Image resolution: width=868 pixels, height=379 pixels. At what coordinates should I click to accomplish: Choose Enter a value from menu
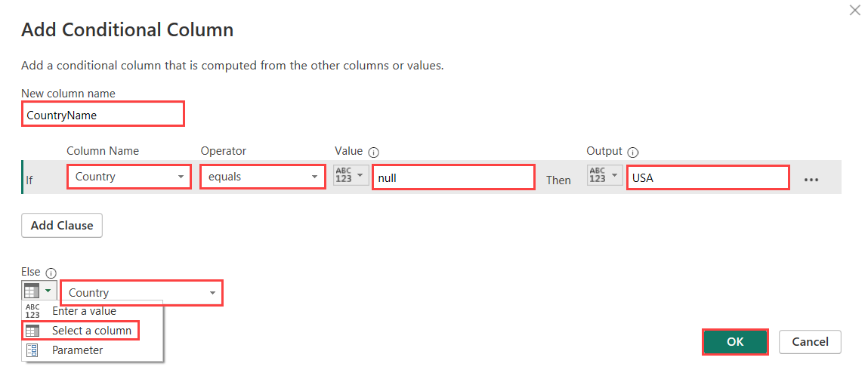click(x=84, y=311)
